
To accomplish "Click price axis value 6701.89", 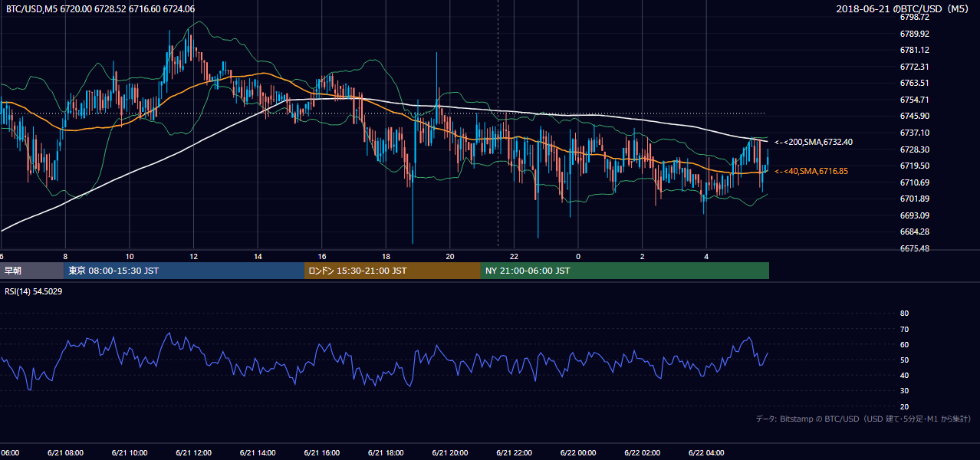I will tap(915, 199).
